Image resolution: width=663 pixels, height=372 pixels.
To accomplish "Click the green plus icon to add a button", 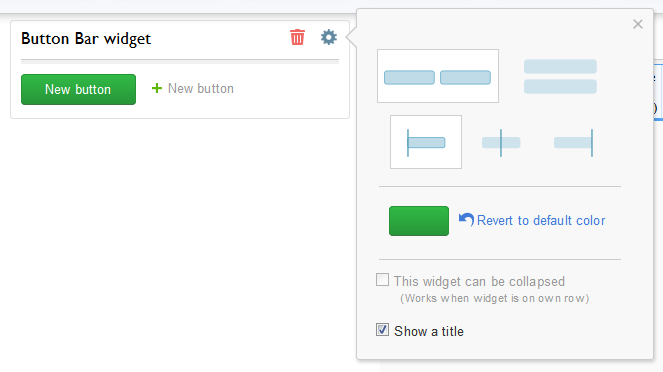I will (x=156, y=88).
